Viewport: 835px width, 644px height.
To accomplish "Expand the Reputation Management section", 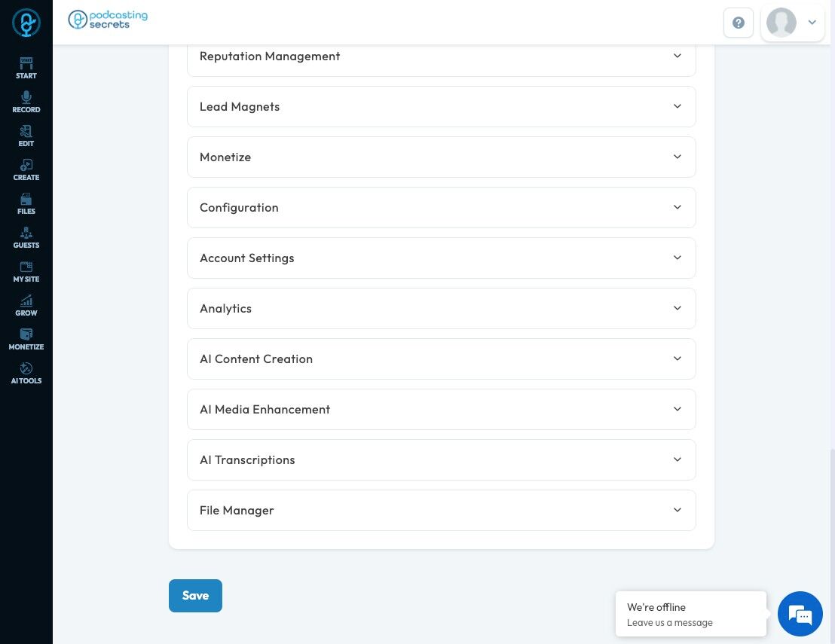I will coord(441,56).
